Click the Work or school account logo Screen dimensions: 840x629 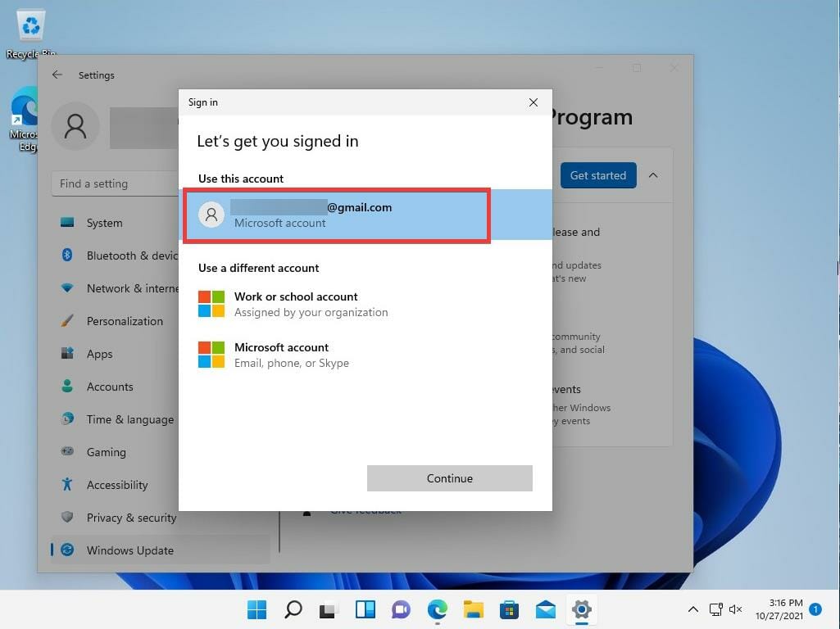click(x=211, y=304)
